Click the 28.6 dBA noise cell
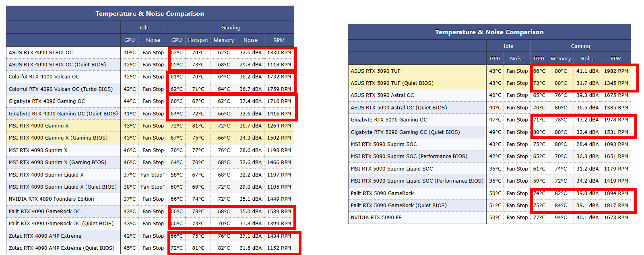Viewport: 644px width, 255px height. (250, 150)
